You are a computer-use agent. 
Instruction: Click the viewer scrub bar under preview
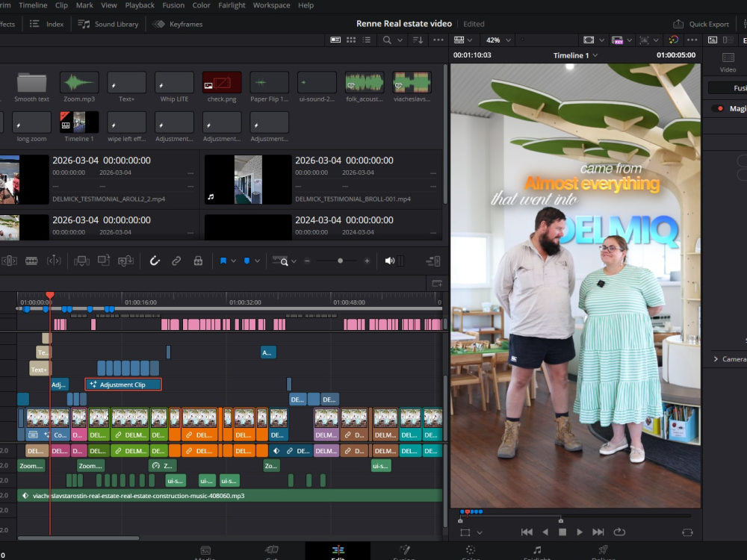575,516
